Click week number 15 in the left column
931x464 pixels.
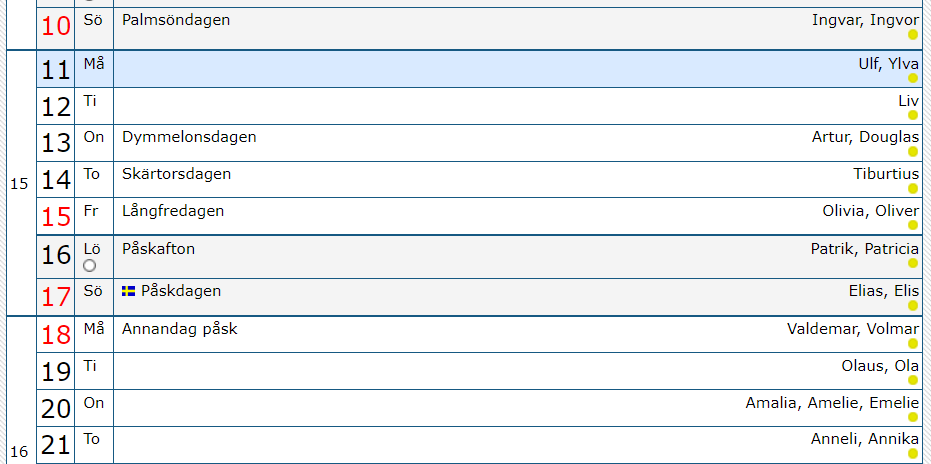[19, 184]
